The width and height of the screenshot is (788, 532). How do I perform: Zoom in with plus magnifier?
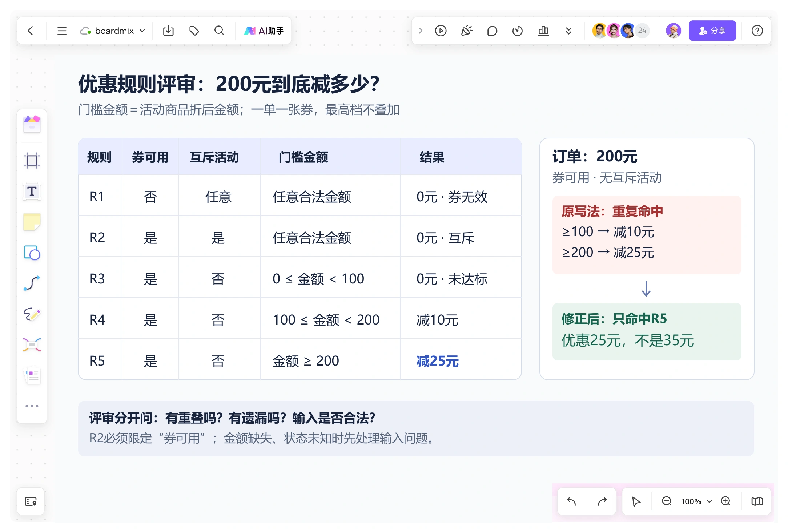(x=726, y=501)
